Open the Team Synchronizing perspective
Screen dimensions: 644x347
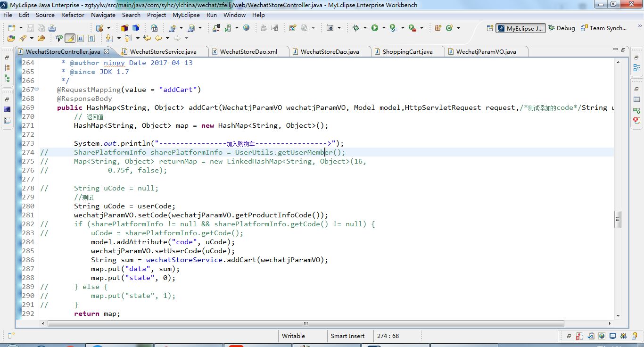pos(603,28)
